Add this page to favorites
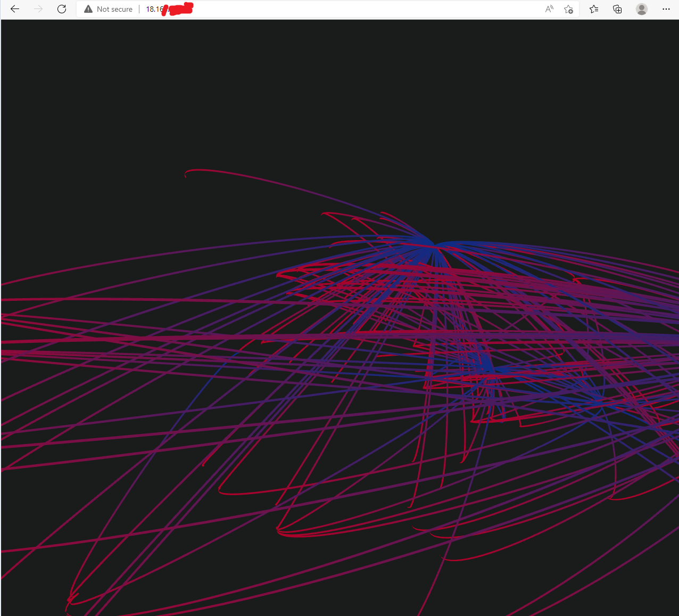This screenshot has width=679, height=616. point(568,9)
